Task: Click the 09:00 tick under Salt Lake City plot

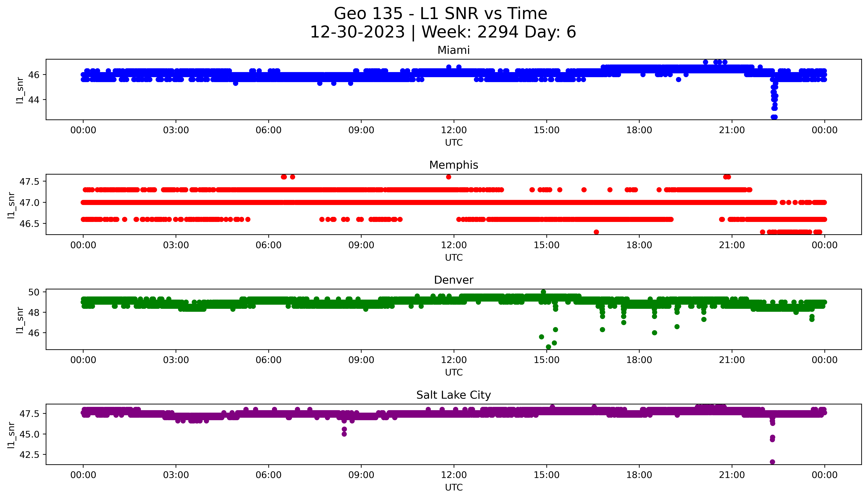Action: pyautogui.click(x=361, y=475)
